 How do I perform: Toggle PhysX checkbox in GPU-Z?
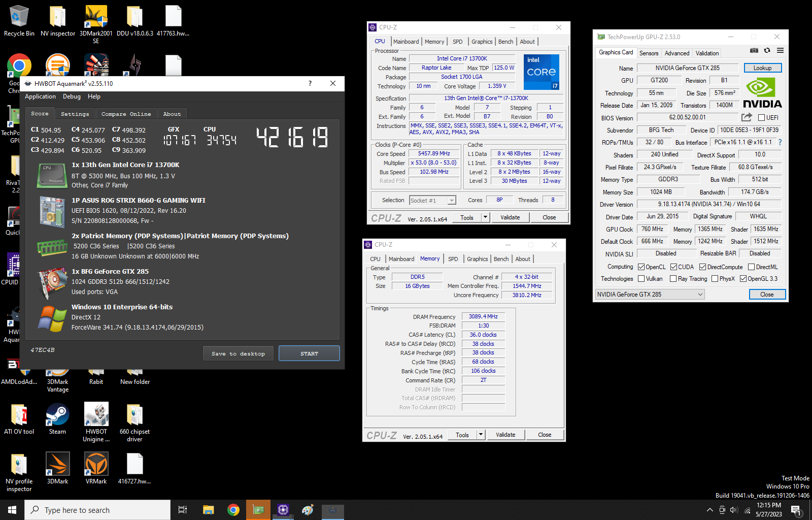coord(715,279)
